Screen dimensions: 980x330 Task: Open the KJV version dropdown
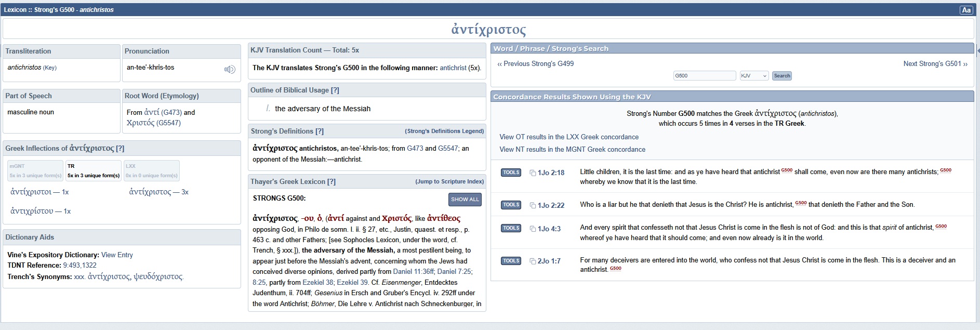pos(754,76)
